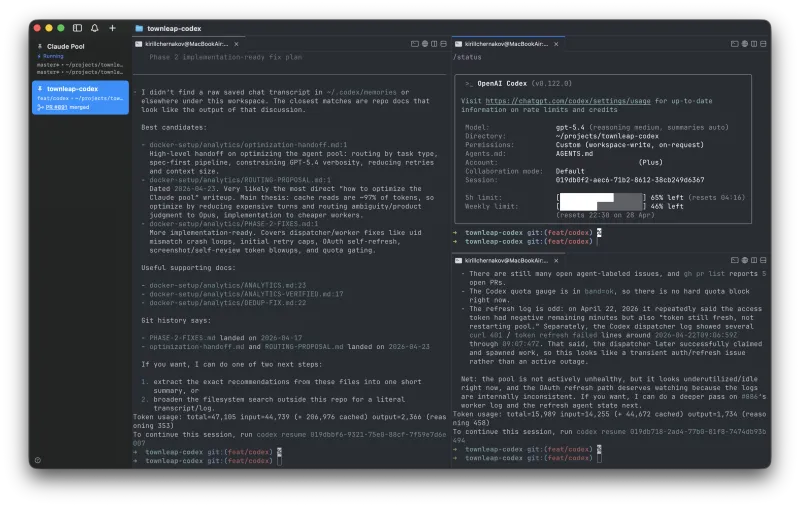The image size is (800, 507).
Task: Close the refresh-log pane terminal tab
Action: tap(556, 261)
